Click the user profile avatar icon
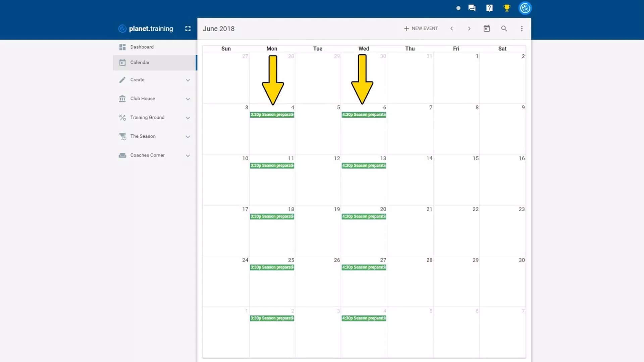 click(x=525, y=8)
